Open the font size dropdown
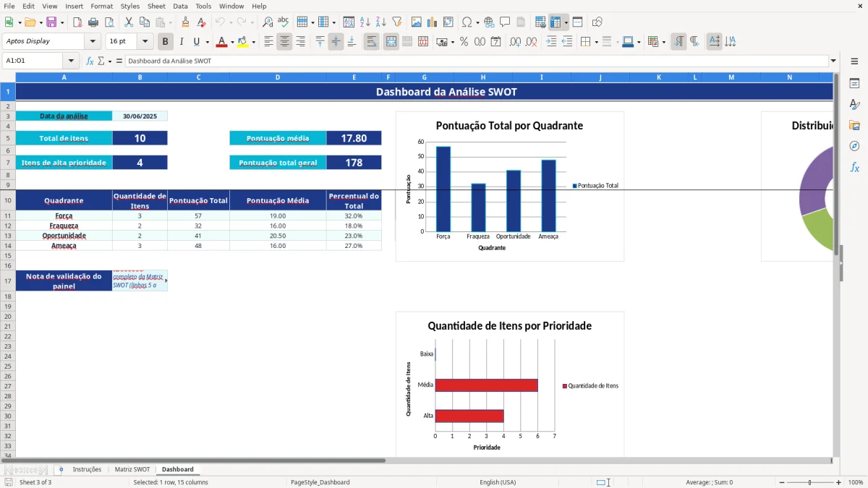 coord(145,42)
